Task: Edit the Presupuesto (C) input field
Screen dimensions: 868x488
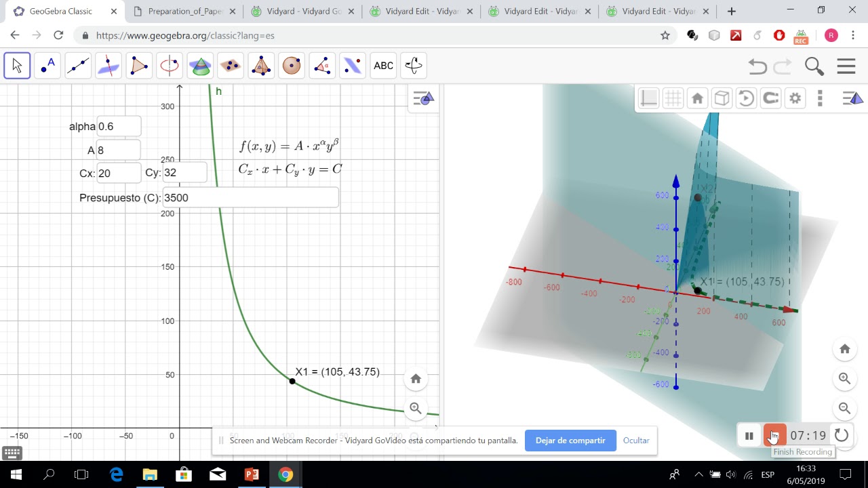Action: point(250,197)
